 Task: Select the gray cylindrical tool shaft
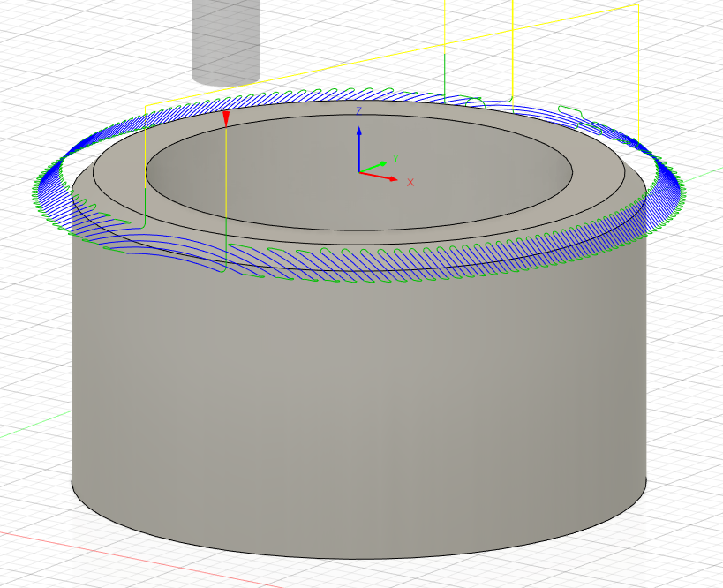[226, 42]
